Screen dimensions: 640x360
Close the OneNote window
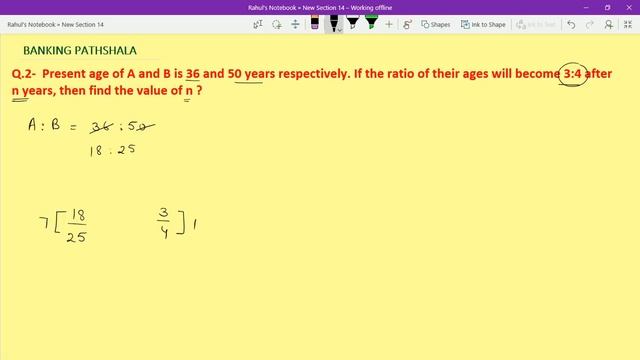[629, 7]
